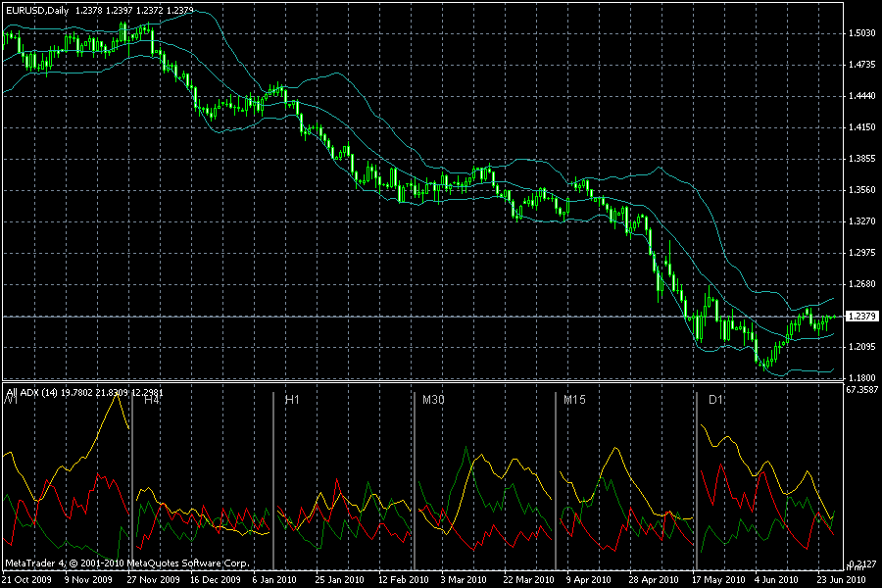
Task: Select the 1.2680 price level label
Action: coord(861,284)
